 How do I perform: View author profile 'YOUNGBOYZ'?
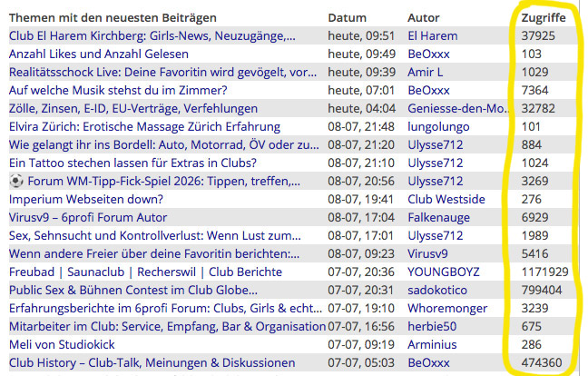pyautogui.click(x=444, y=272)
